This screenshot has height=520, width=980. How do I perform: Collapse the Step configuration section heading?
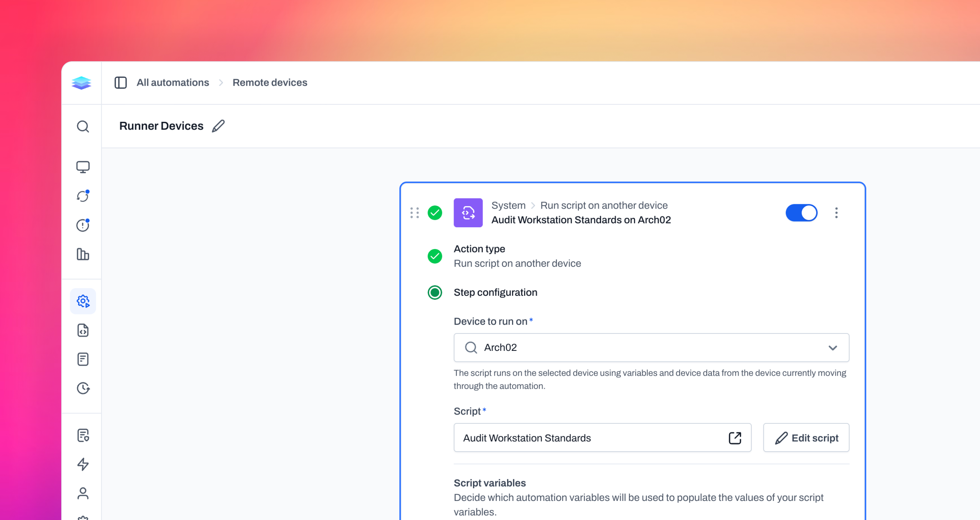point(495,292)
